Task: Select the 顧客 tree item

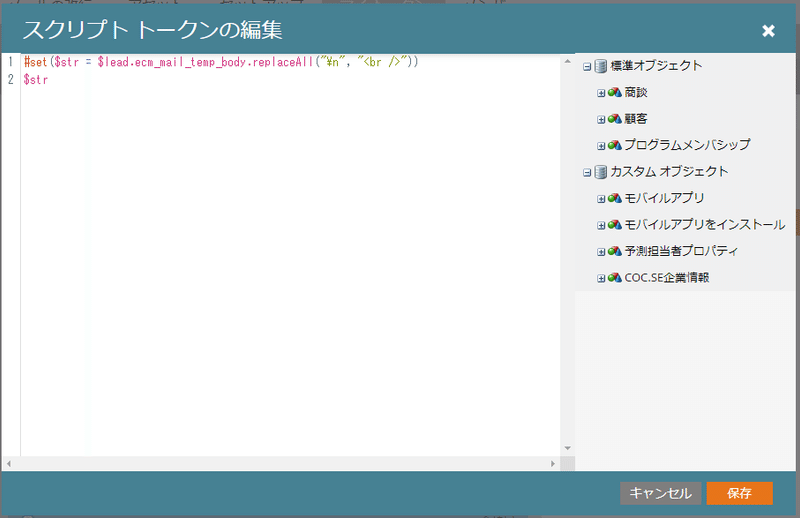Action: point(636,119)
